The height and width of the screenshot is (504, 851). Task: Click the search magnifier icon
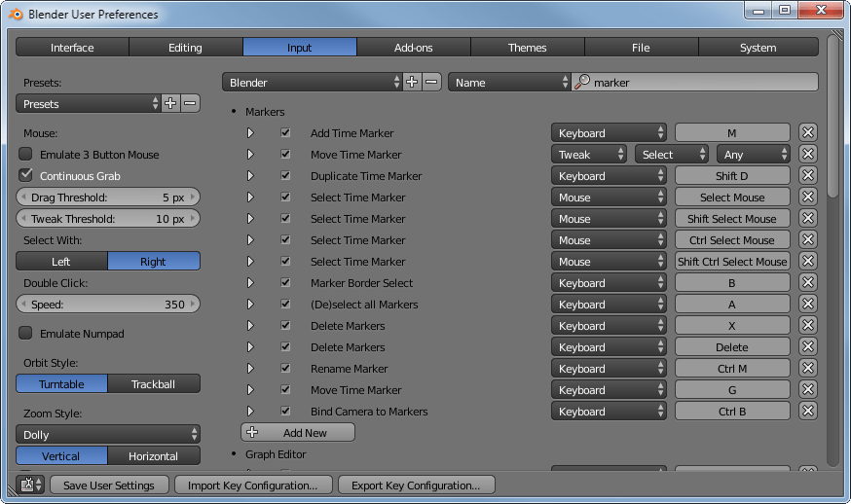582,83
